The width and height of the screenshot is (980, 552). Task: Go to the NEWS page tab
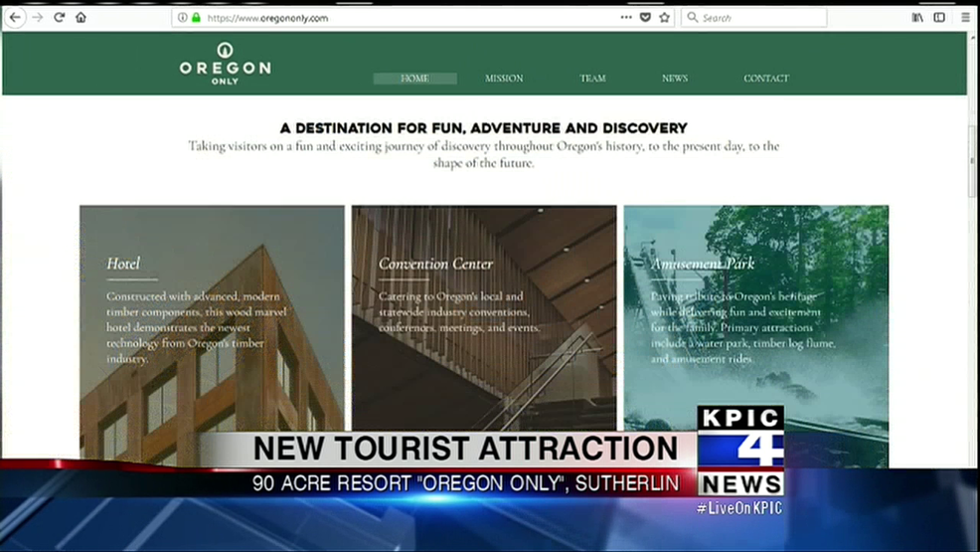point(675,79)
